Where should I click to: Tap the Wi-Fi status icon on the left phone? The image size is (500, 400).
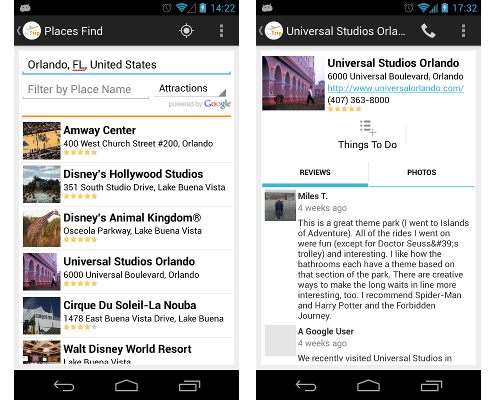tap(181, 8)
